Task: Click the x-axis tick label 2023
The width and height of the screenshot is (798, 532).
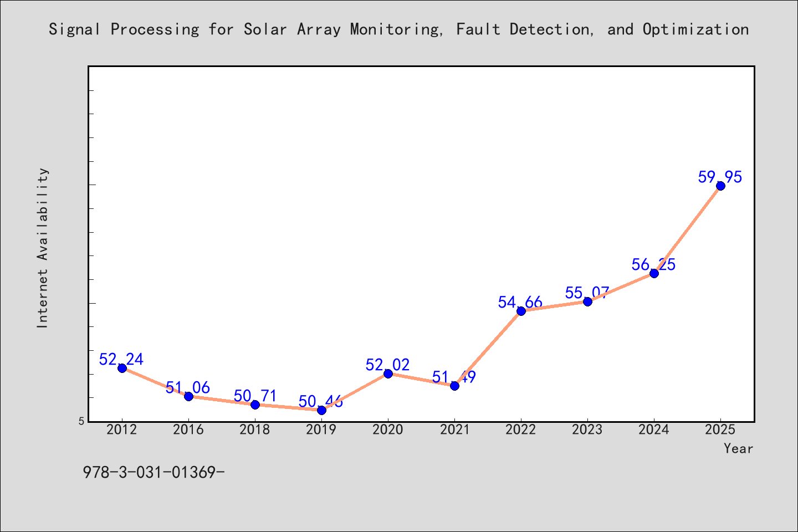Action: point(587,429)
